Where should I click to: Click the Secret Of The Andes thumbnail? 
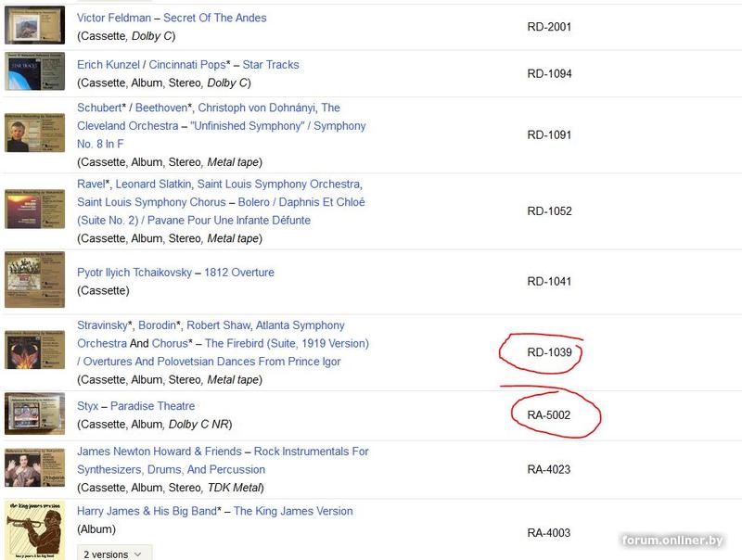34,25
